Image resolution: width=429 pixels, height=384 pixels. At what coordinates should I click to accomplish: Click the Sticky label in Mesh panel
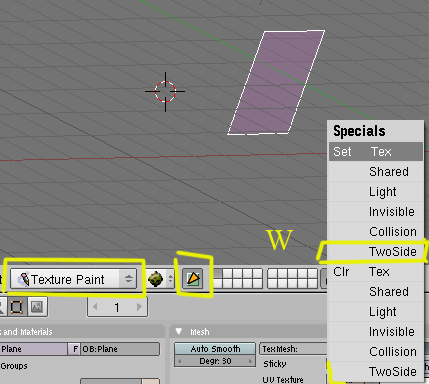pyautogui.click(x=275, y=364)
